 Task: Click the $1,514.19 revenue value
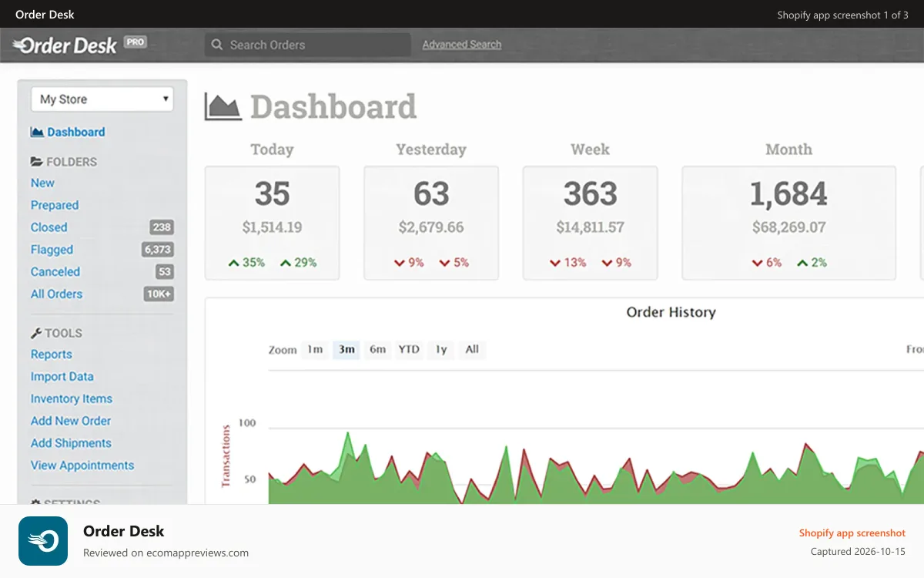coord(272,227)
